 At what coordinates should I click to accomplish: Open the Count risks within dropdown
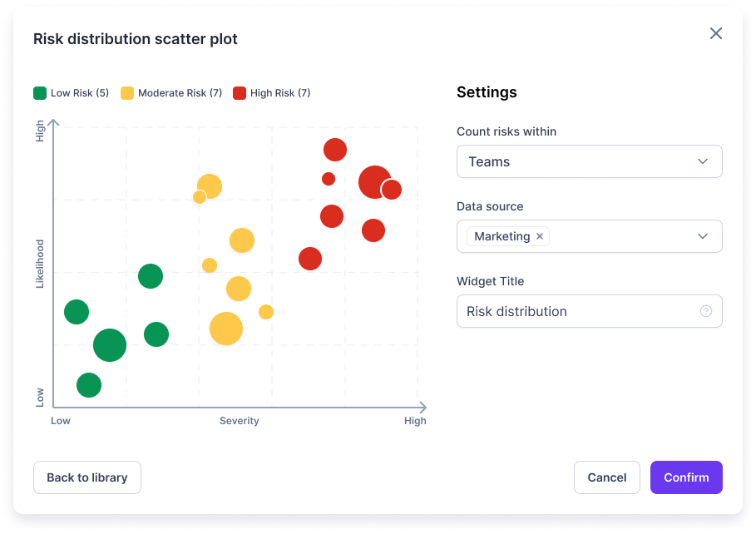[589, 161]
